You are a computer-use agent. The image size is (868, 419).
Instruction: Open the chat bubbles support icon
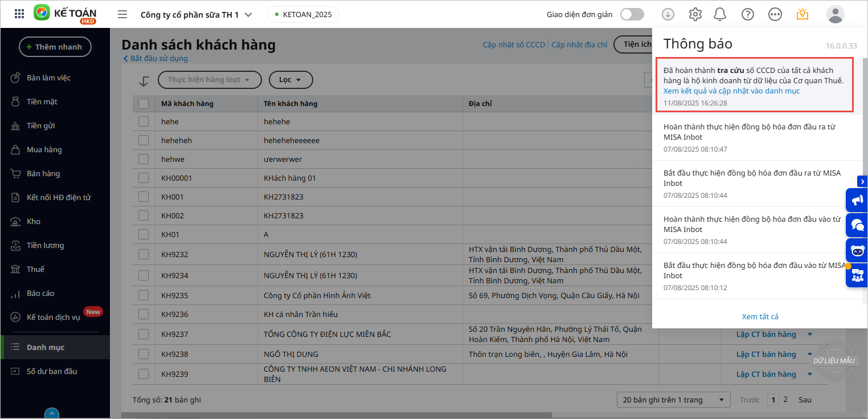coord(857,225)
